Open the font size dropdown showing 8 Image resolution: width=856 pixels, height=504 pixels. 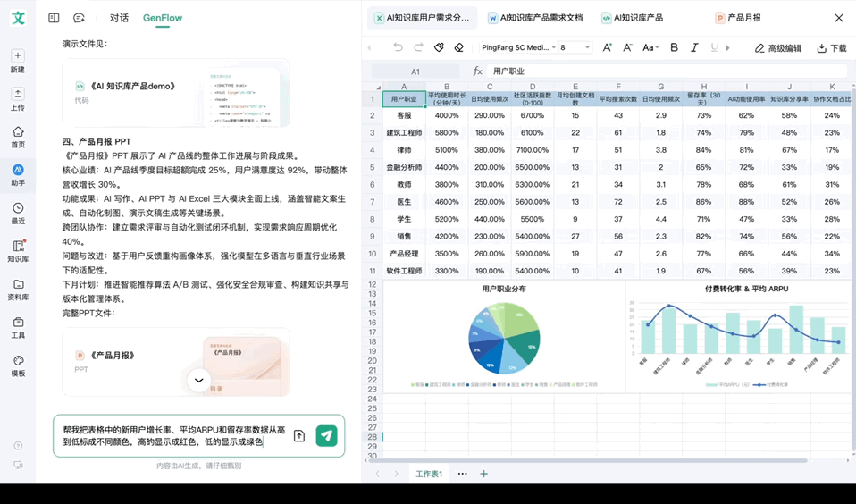575,47
